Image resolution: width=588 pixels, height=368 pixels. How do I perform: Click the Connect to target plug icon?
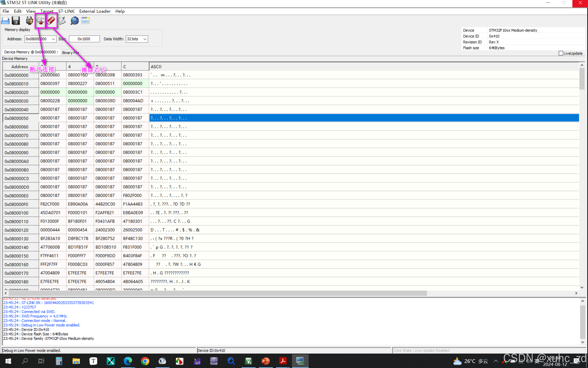pos(29,21)
